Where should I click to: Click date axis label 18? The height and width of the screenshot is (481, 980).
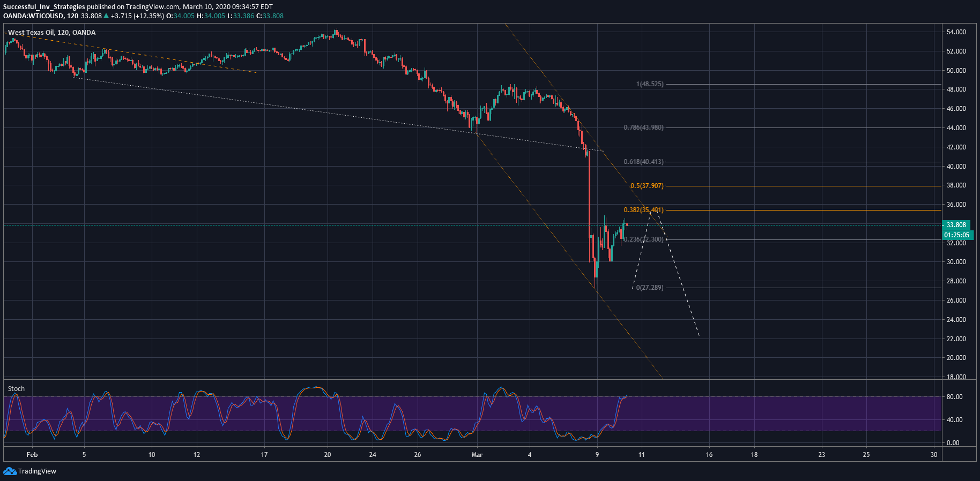[x=754, y=455]
